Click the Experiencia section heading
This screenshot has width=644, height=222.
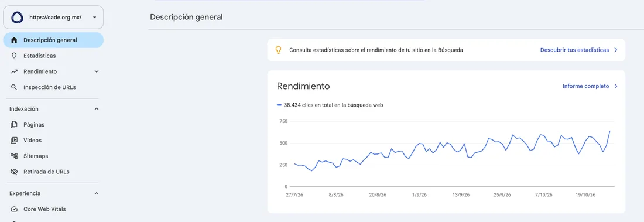(x=25, y=193)
